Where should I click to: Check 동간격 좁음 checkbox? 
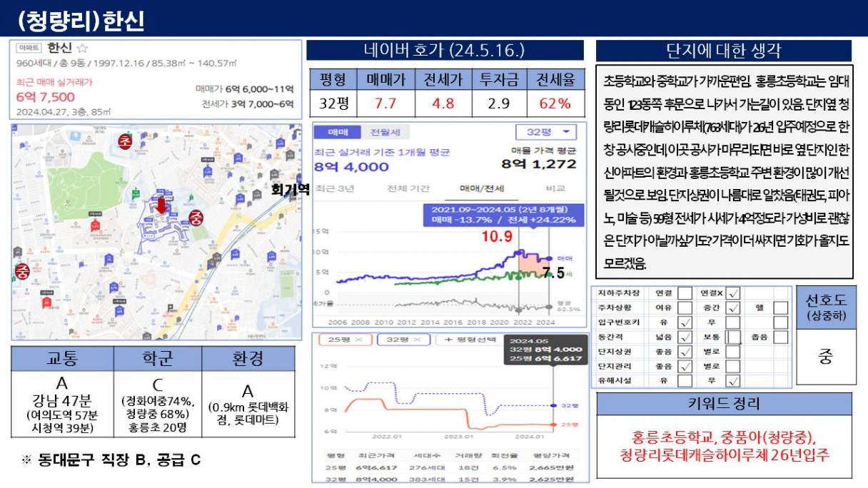click(x=781, y=337)
